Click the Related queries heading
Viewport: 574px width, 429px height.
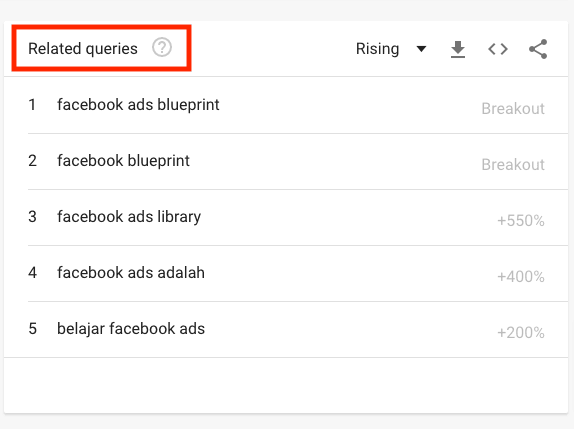tap(83, 49)
